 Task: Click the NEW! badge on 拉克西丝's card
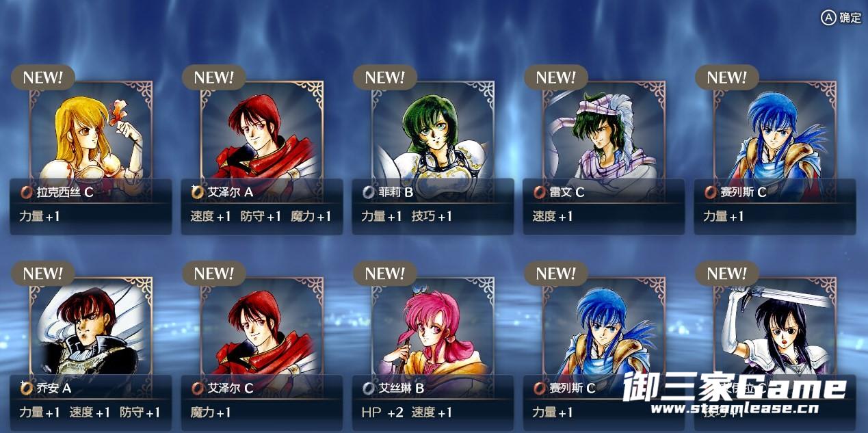click(x=43, y=77)
